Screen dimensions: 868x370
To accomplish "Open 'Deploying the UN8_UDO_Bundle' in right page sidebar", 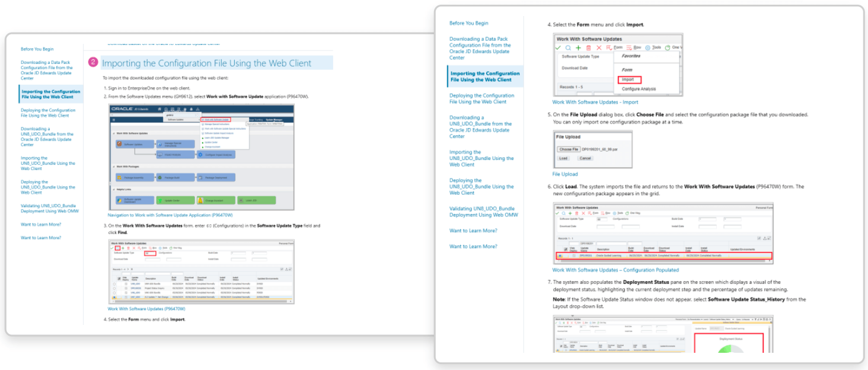I will [481, 187].
